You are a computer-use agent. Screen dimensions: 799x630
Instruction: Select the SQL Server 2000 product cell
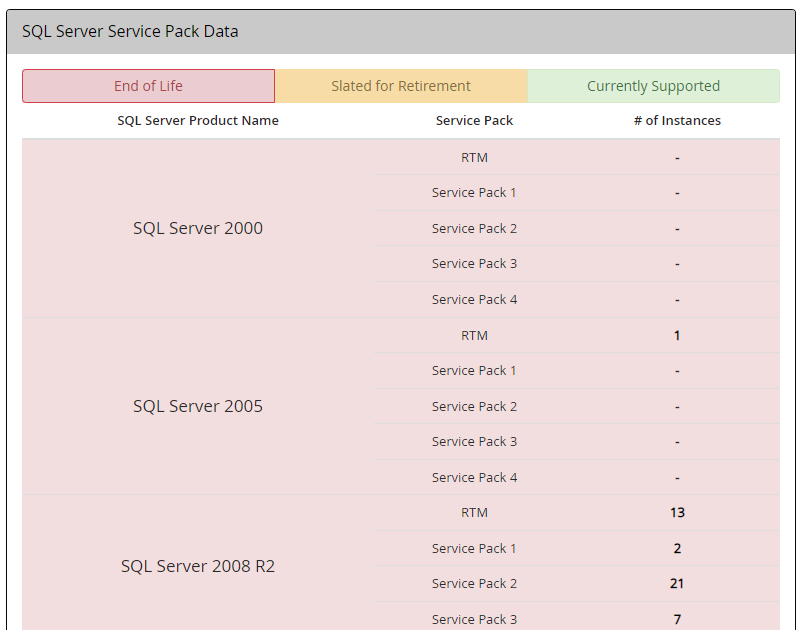coord(198,228)
